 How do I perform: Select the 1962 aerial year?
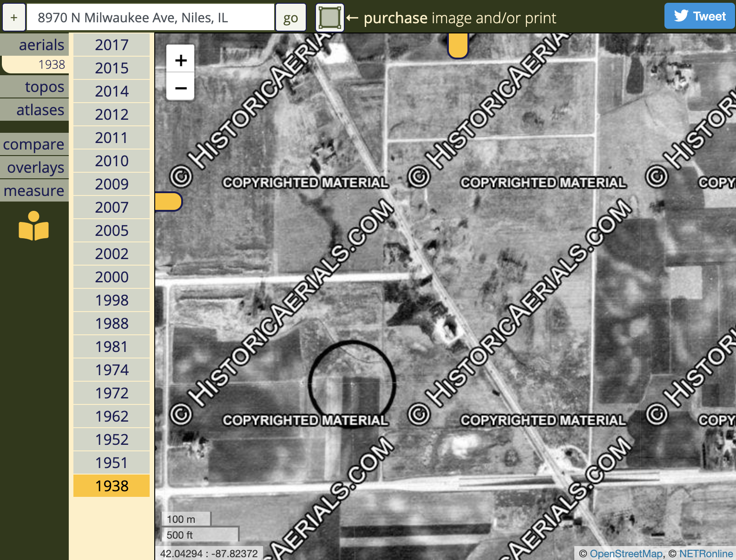coord(112,417)
